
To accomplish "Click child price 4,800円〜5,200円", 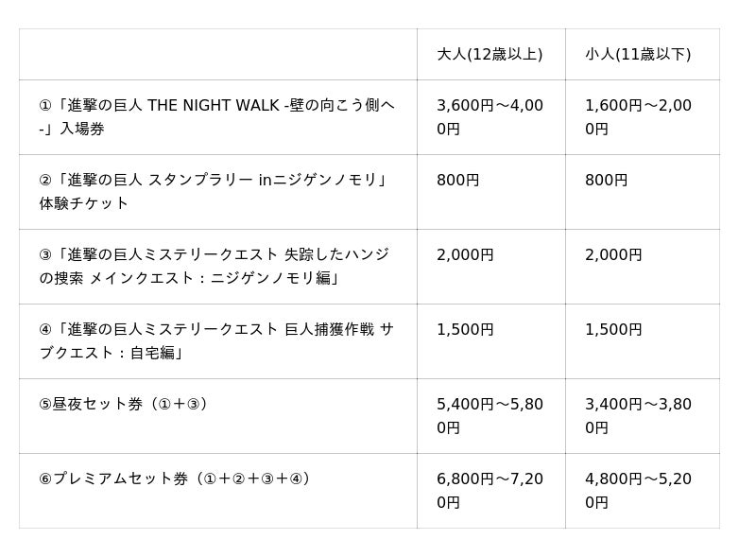I will pos(638,490).
